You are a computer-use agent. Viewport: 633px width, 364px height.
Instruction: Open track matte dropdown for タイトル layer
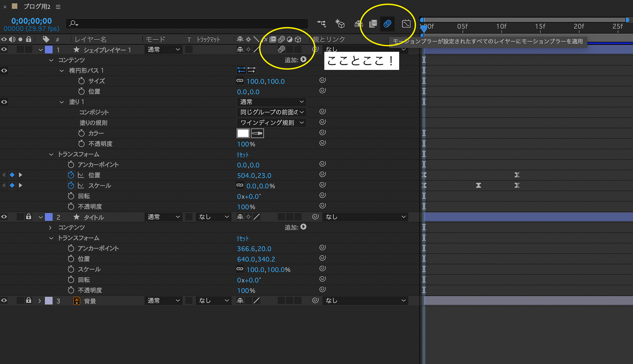point(214,217)
